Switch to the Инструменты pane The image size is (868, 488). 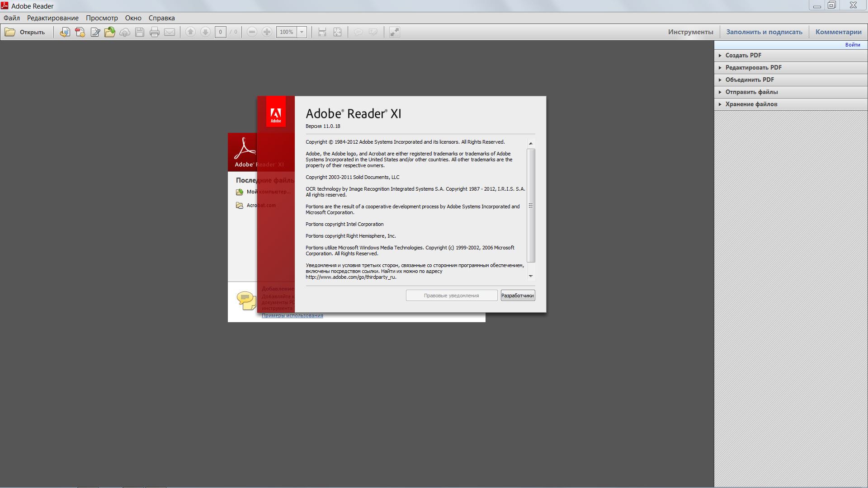tap(690, 32)
